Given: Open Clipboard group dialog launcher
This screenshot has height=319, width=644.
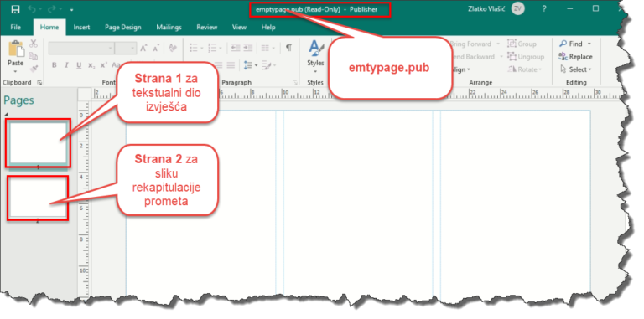Looking at the screenshot, I should pos(39,82).
